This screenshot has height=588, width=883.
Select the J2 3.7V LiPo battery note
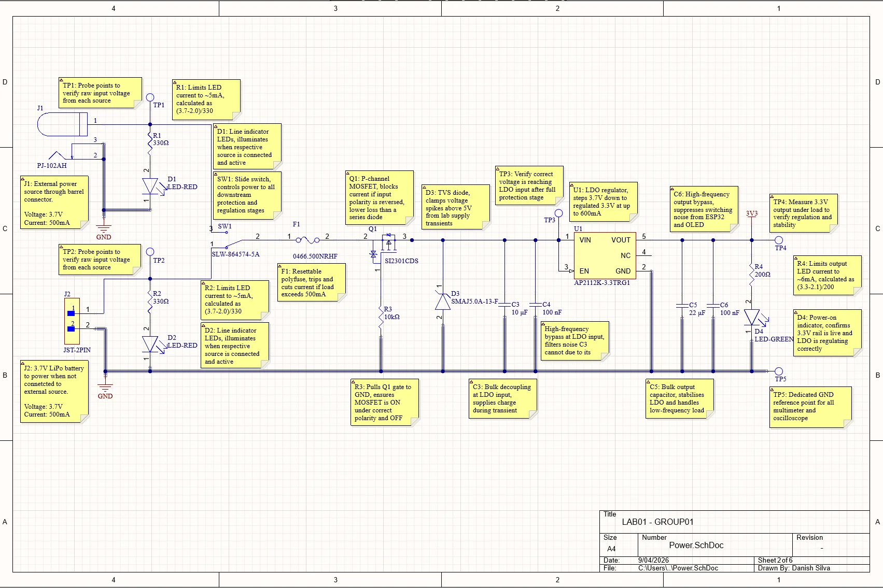pyautogui.click(x=54, y=392)
